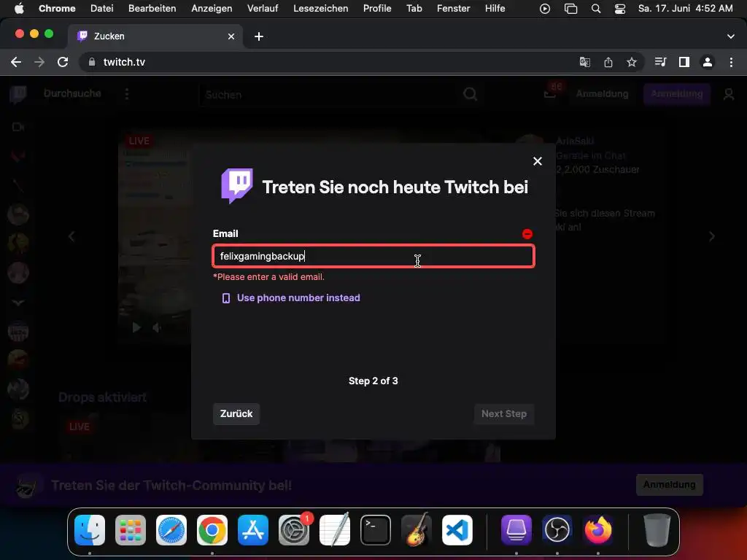Screen dimensions: 747x560
Task: Click the Twitch search field Suchen
Action: pyautogui.click(x=329, y=94)
